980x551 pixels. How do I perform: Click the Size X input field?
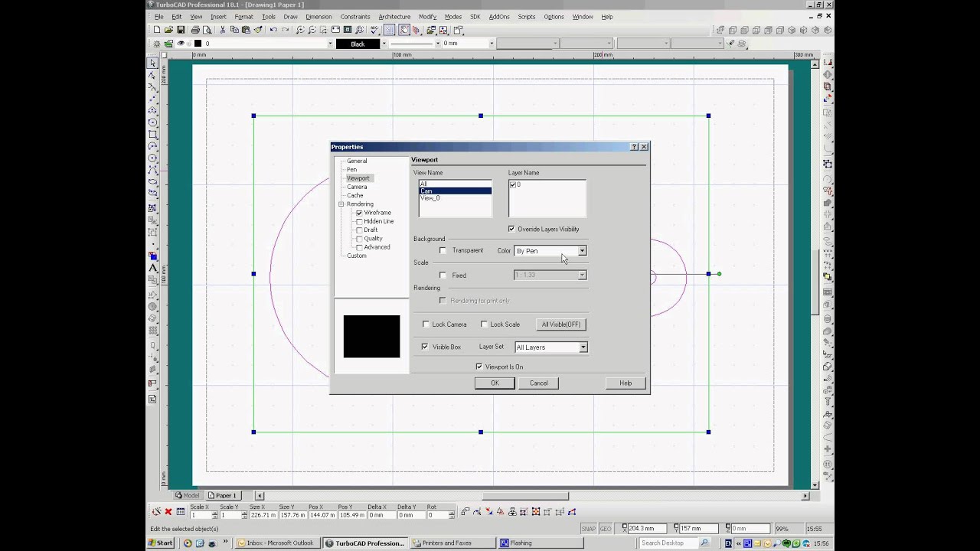tap(263, 515)
